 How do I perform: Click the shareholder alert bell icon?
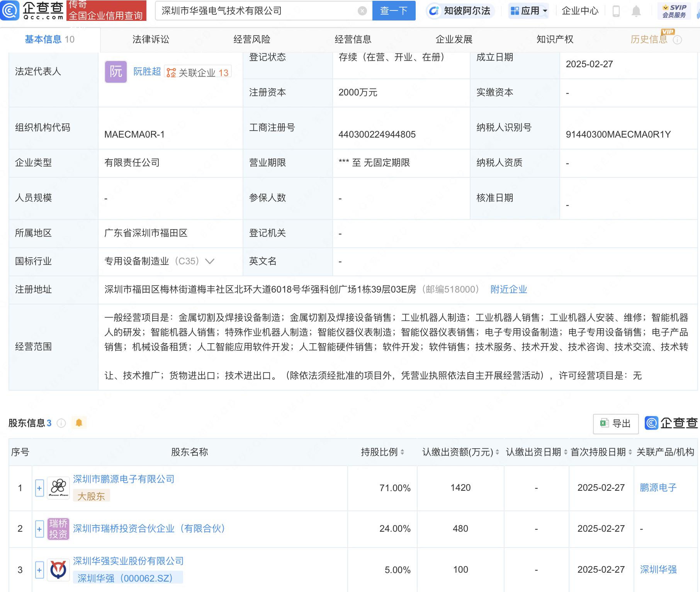[x=79, y=423]
